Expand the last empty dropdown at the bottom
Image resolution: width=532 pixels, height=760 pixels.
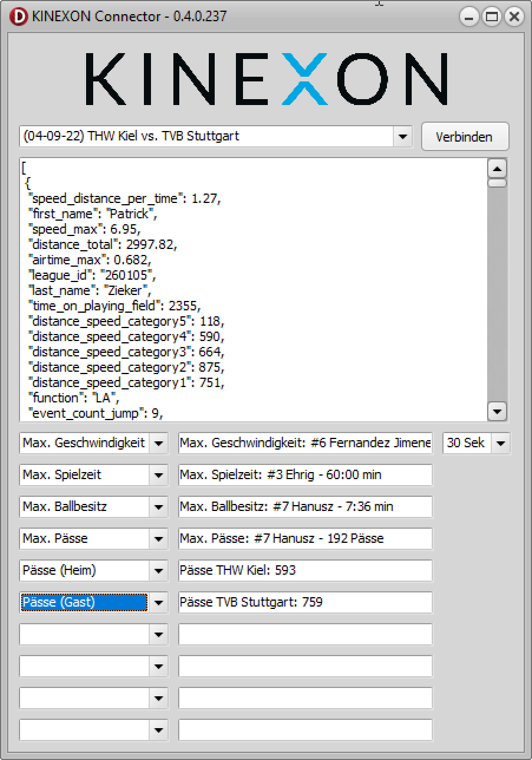click(x=158, y=730)
